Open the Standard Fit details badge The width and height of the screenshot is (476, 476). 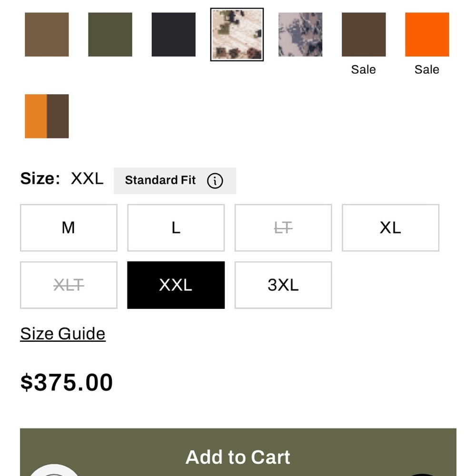click(175, 181)
